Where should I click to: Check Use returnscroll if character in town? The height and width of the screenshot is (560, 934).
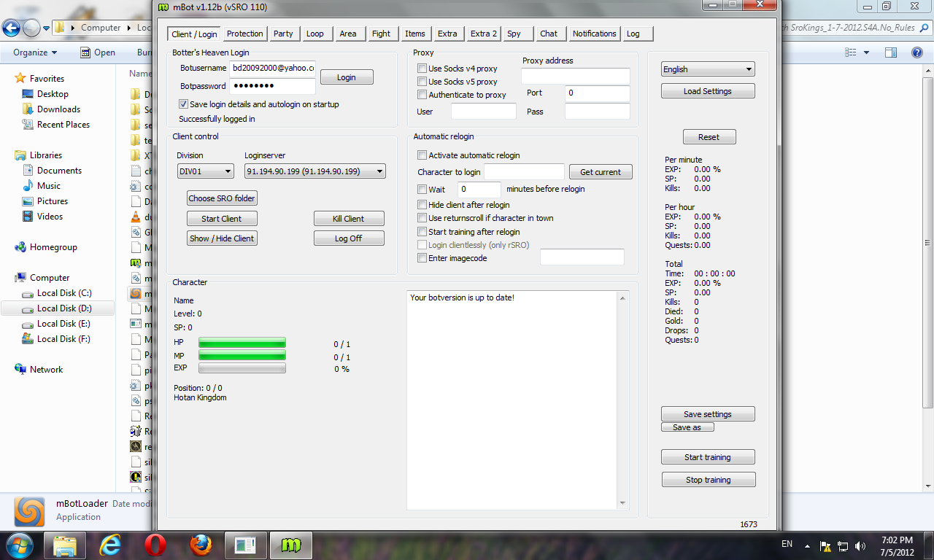pyautogui.click(x=422, y=218)
